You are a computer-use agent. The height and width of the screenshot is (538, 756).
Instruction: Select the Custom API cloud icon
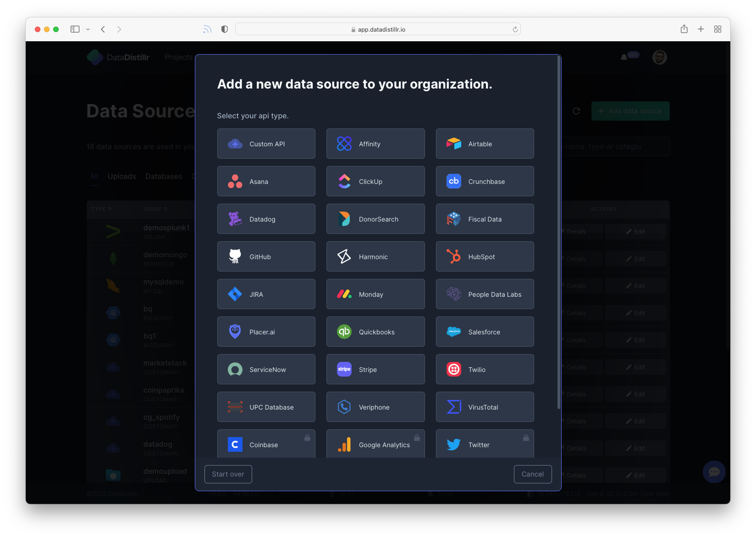coord(235,144)
